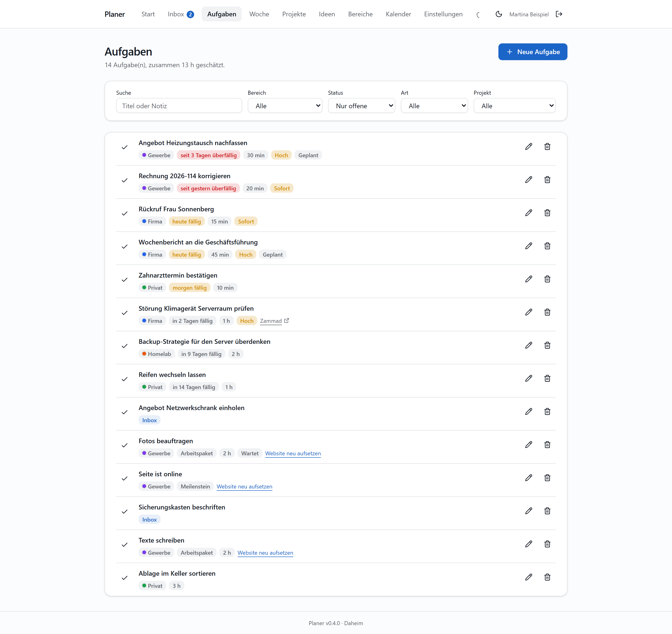
Task: Edit the Angebot Heizungstausch nachfassen task
Action: [529, 147]
